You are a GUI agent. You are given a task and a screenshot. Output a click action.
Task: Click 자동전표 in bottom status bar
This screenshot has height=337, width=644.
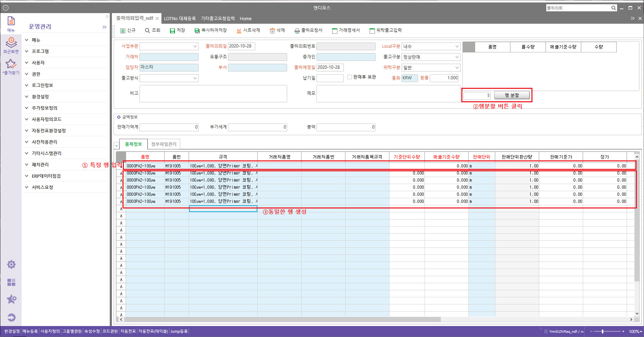click(128, 331)
